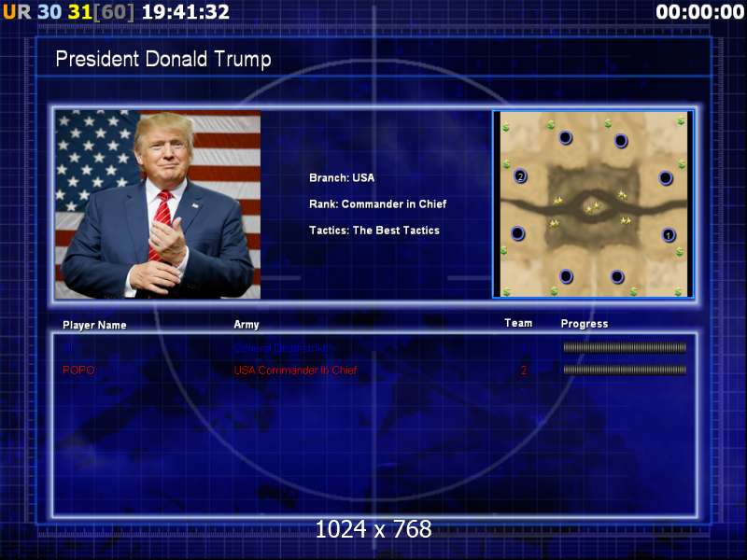
Task: Click the "Army" column header
Action: [x=247, y=324]
